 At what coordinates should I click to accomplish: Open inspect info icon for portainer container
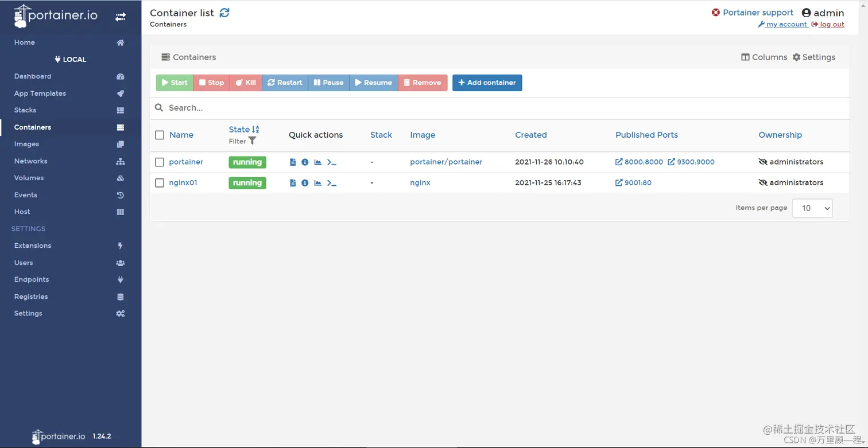(305, 162)
